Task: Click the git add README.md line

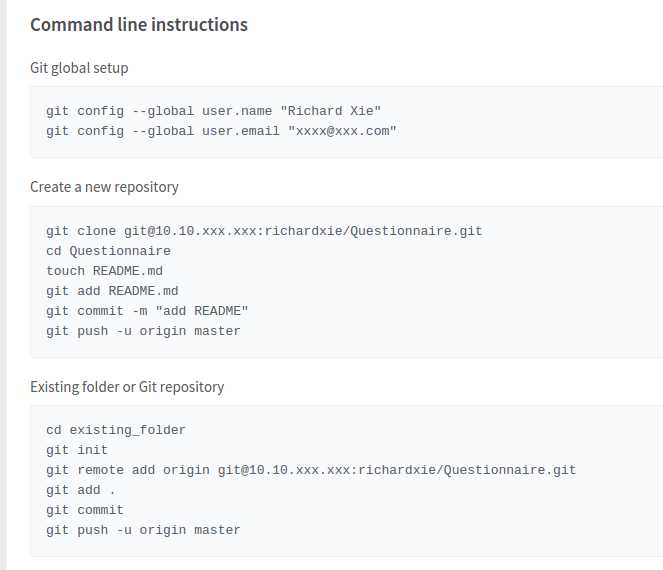Action: 112,291
